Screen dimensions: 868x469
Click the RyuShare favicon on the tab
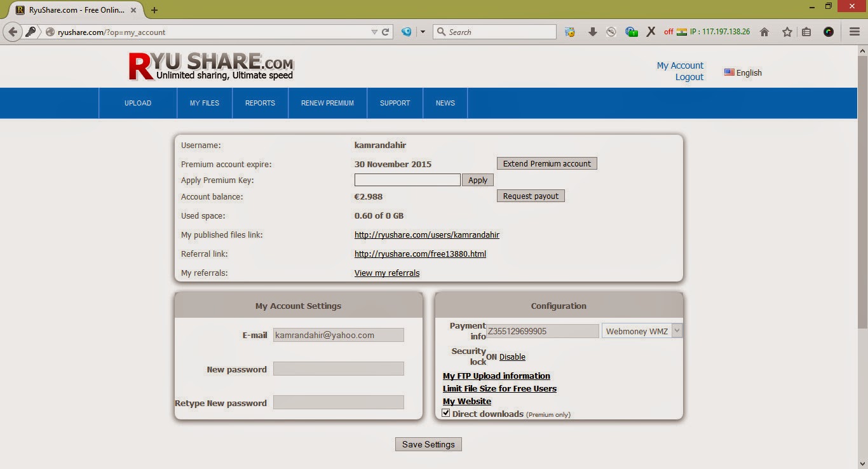click(20, 10)
